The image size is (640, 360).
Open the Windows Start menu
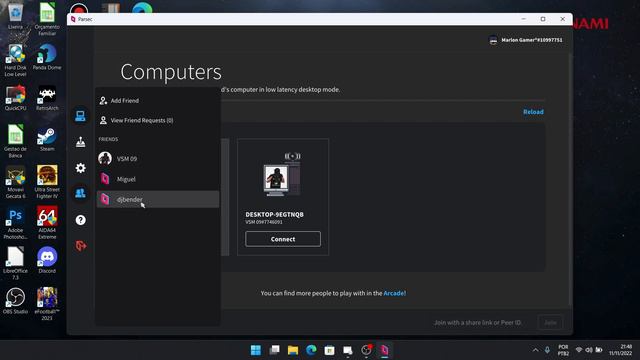[256, 350]
